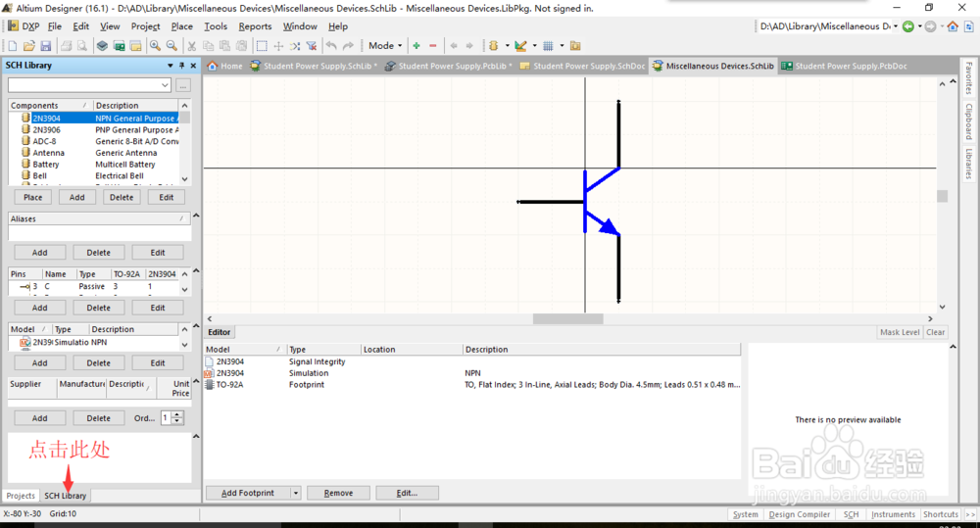Increase the Order quantity spinner
The width and height of the screenshot is (980, 528).
[177, 415]
